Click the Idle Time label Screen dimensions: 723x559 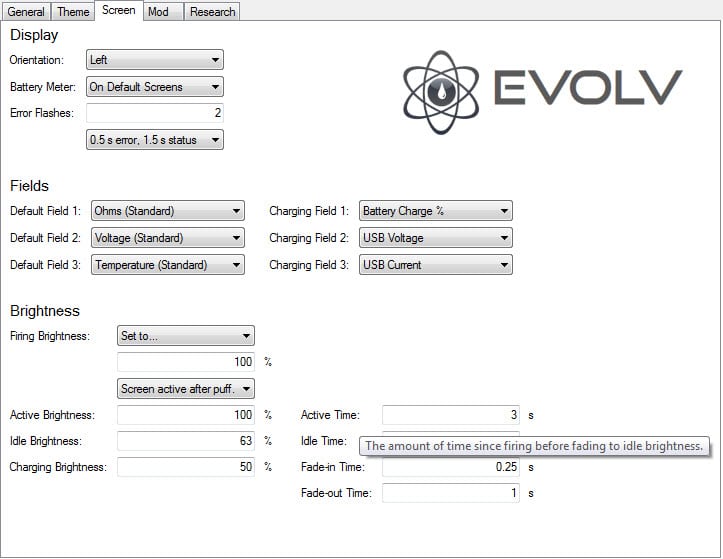tap(323, 441)
